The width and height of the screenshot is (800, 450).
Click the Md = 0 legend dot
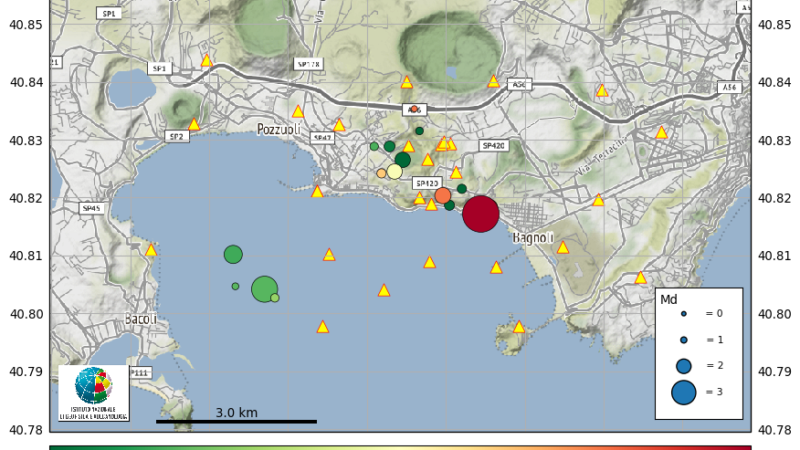click(683, 314)
